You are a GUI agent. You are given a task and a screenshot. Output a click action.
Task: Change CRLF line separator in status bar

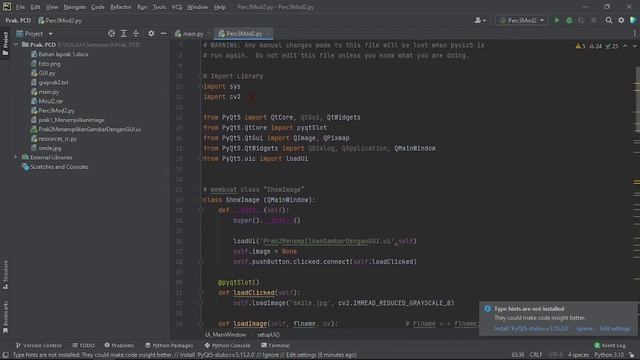536,355
